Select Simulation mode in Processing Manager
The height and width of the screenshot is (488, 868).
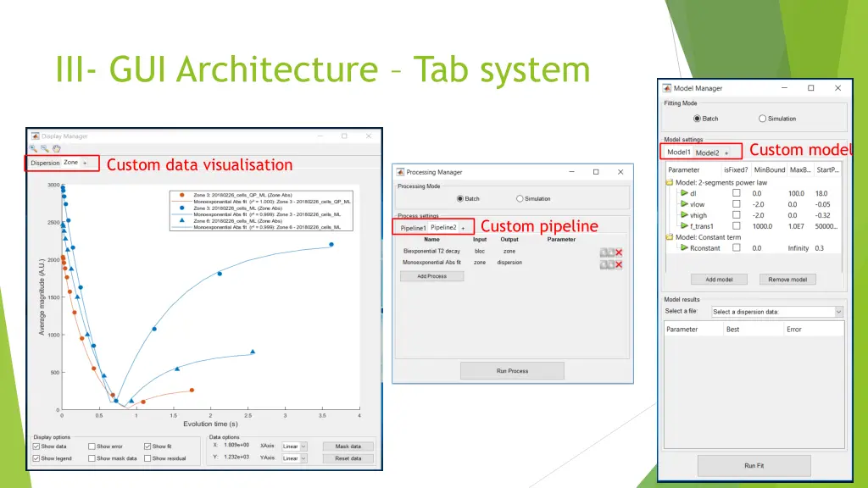pyautogui.click(x=520, y=199)
